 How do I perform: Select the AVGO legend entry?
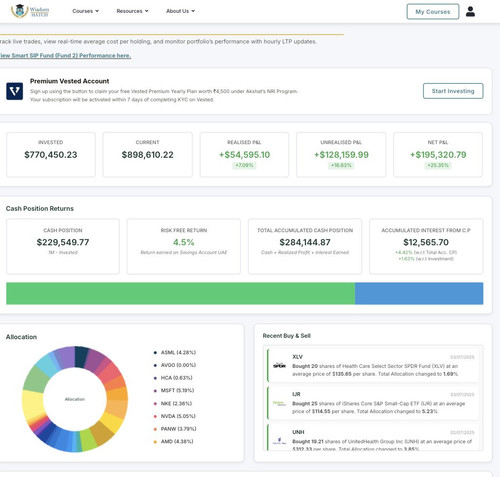175,365
